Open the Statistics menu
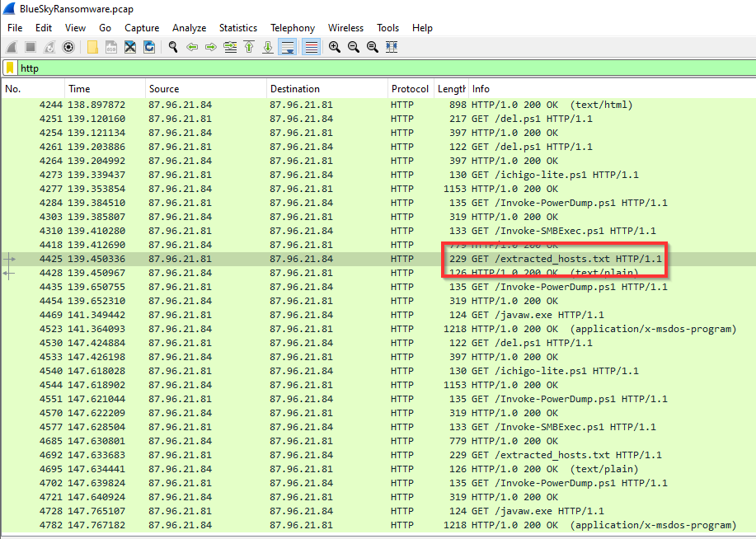This screenshot has height=539, width=756. tap(238, 28)
